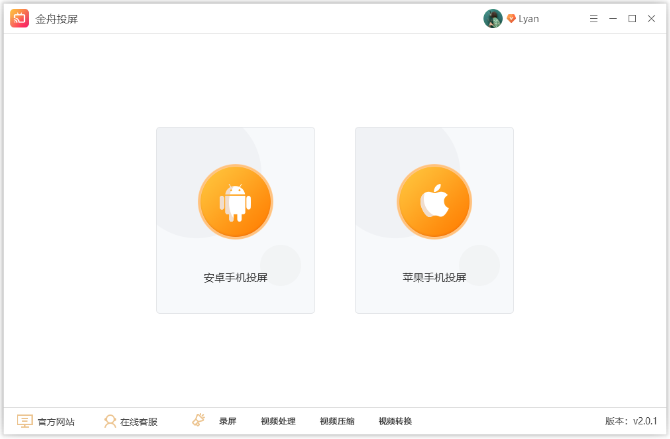
Task: Open the 视频转换 link
Action: click(395, 421)
